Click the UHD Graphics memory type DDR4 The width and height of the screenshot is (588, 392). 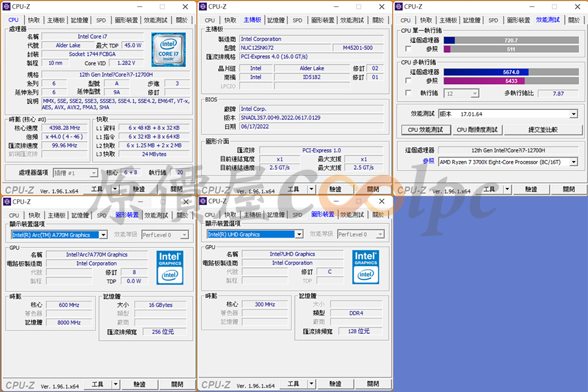[x=356, y=313]
